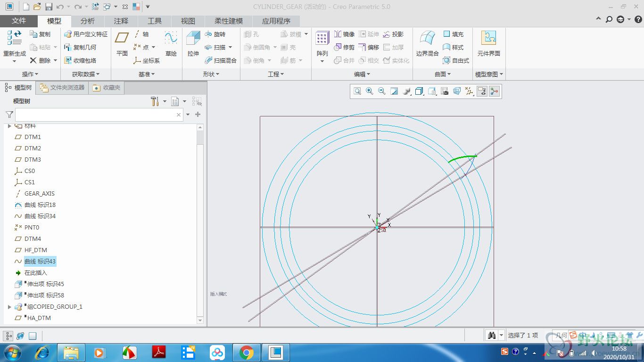The width and height of the screenshot is (644, 362).
Task: Expand the 材料 tree node
Action: pyautogui.click(x=9, y=126)
